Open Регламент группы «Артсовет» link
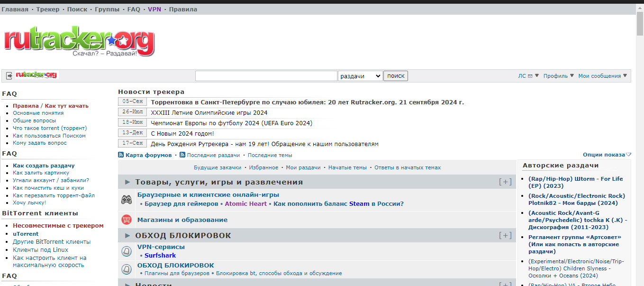644x286 pixels. point(575,244)
